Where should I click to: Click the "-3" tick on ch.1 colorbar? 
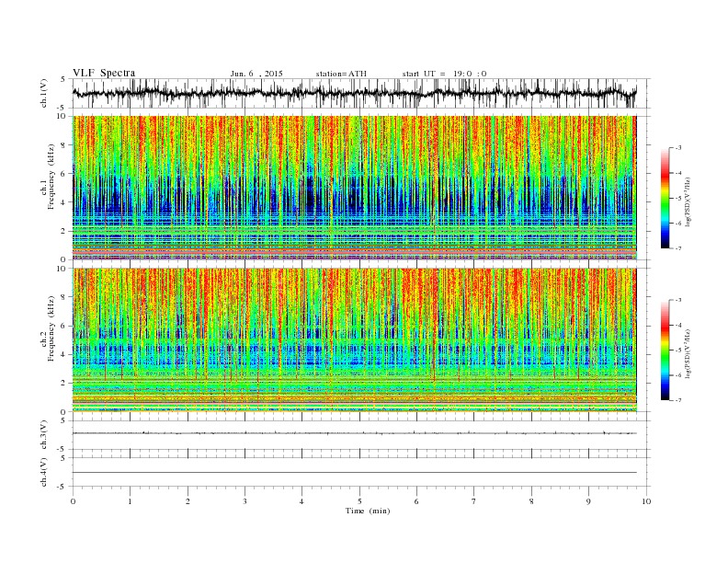[677, 148]
